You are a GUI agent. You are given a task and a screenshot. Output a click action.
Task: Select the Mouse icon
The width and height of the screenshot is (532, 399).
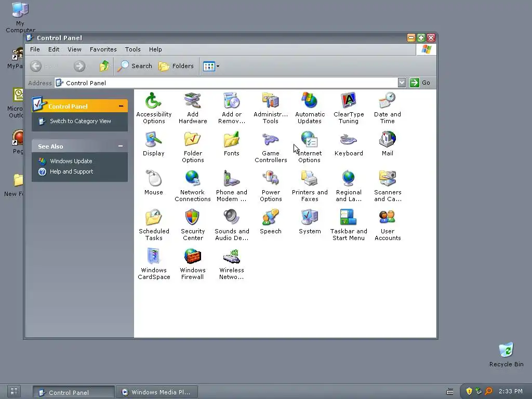click(x=154, y=182)
